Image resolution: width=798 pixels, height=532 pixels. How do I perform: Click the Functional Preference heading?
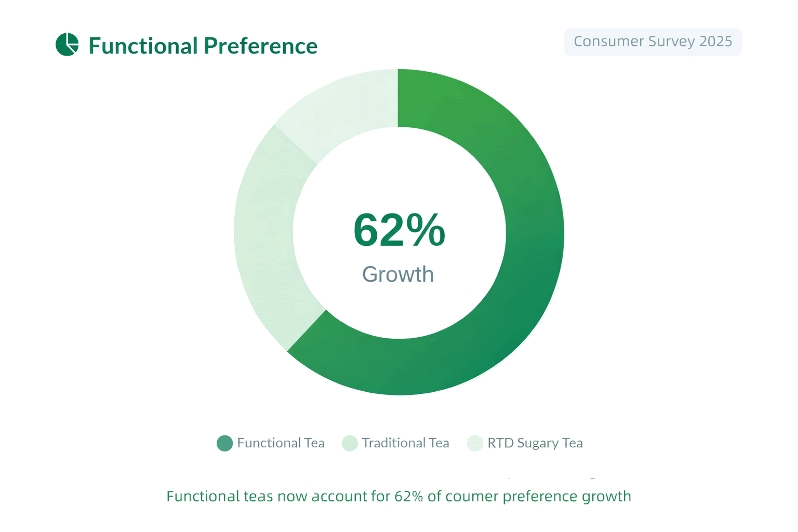click(203, 46)
